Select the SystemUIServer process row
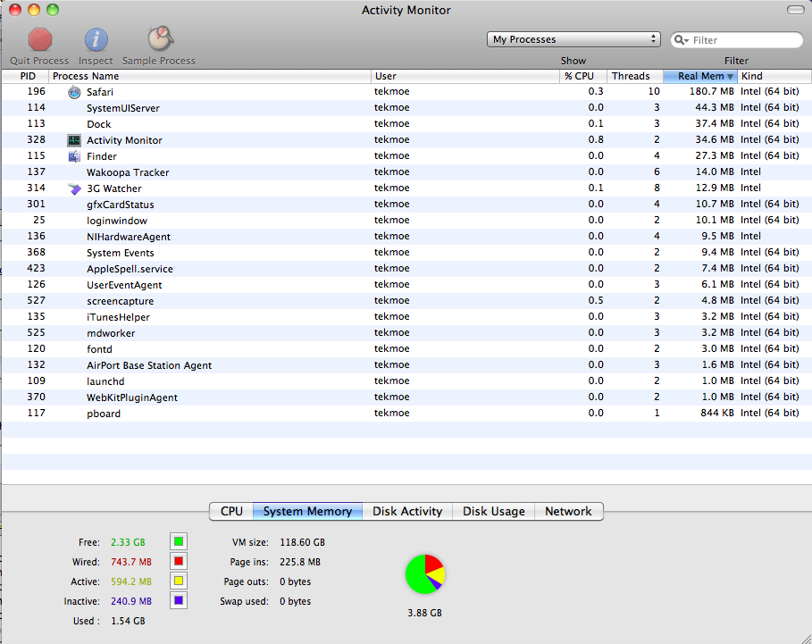This screenshot has height=644, width=812. 406,108
